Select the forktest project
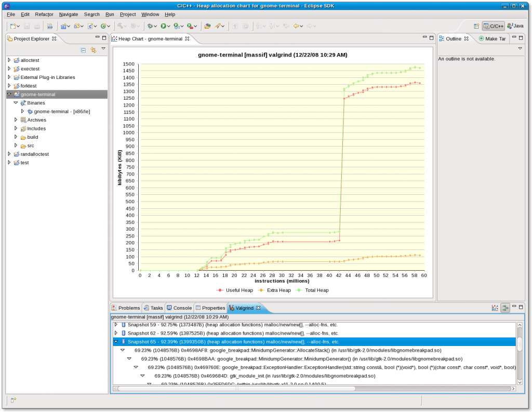This screenshot has height=412, width=532. click(29, 86)
